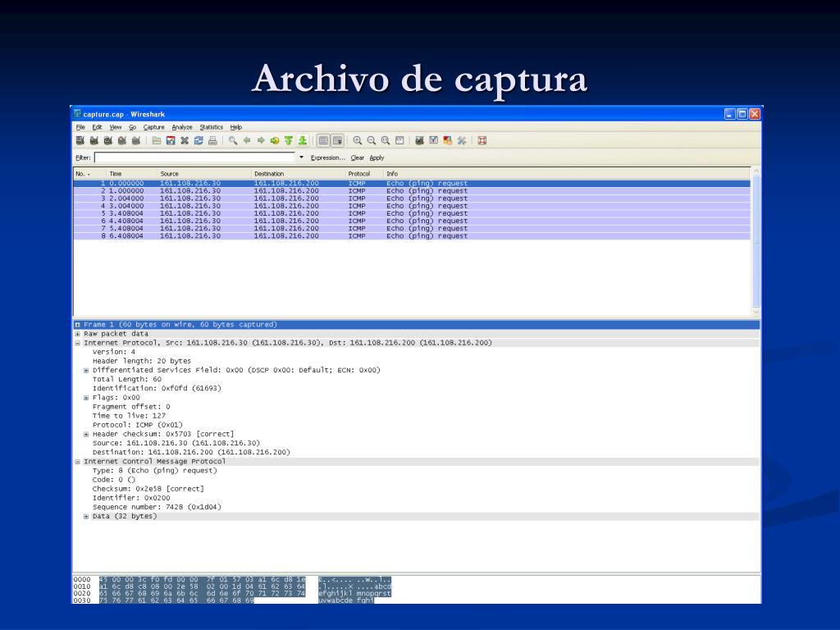Select packet 5 at time 3.408004
Viewport: 840px width, 630px height.
[x=412, y=213]
